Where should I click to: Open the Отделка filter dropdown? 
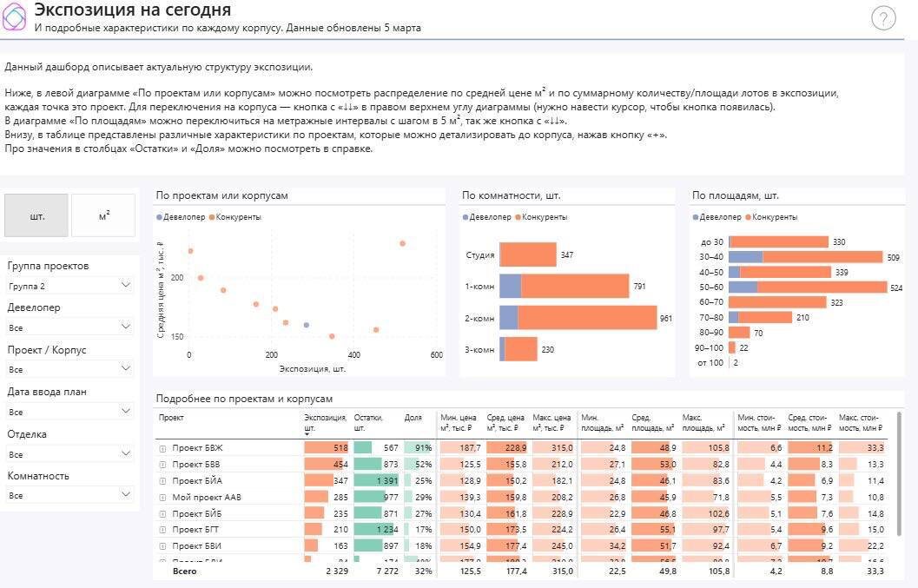pos(69,454)
